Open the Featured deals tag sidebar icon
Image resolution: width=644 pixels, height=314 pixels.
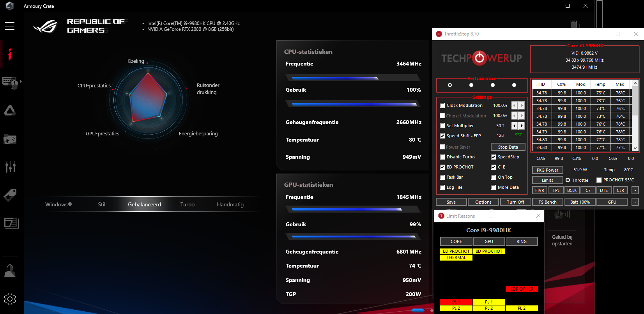tap(10, 195)
